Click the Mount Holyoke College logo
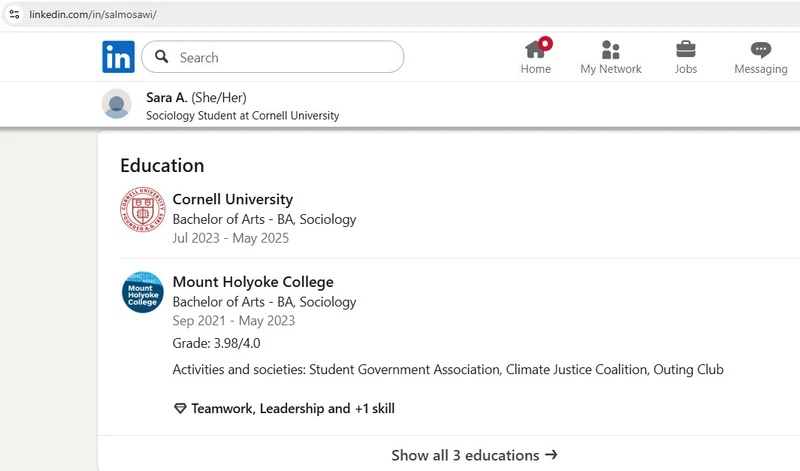Screen dimensions: 800x471 [142, 292]
